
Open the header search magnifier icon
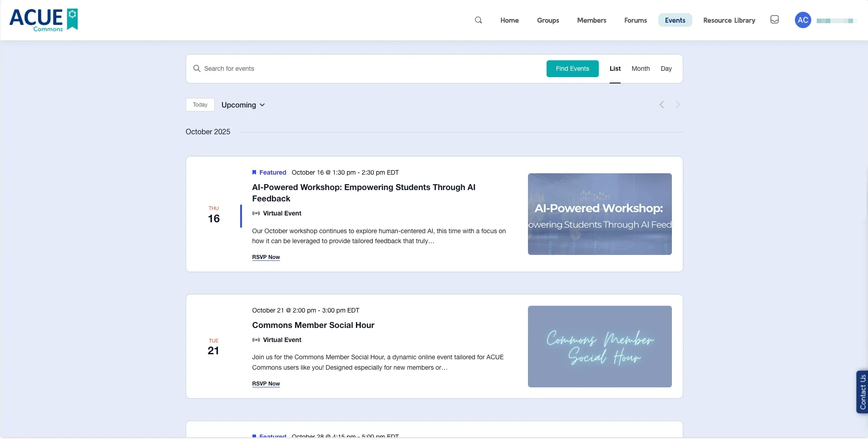point(478,20)
